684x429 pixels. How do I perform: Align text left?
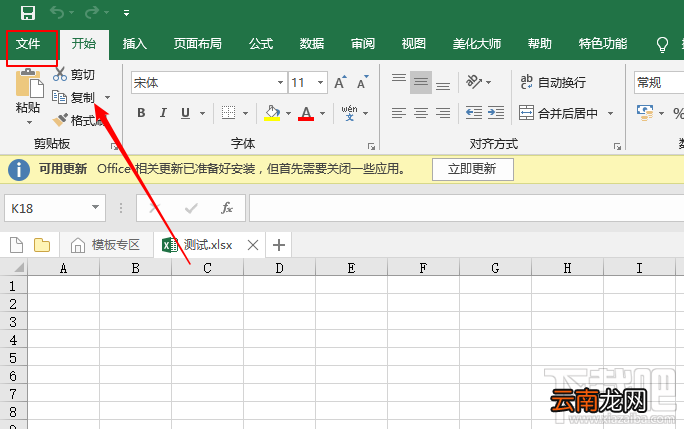pyautogui.click(x=399, y=113)
